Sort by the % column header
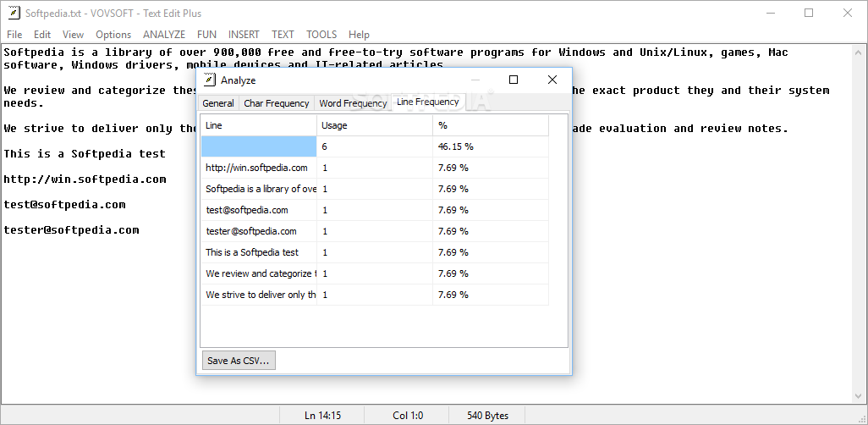 click(491, 126)
